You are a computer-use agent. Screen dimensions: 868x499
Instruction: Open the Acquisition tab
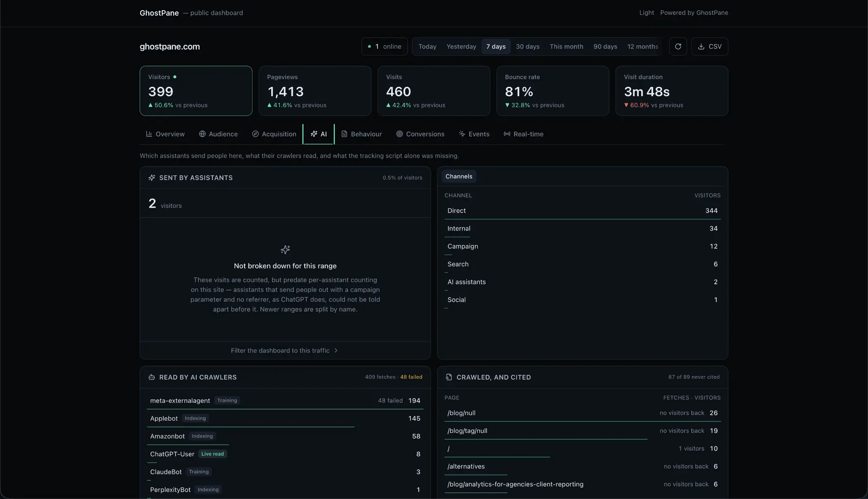pos(274,134)
